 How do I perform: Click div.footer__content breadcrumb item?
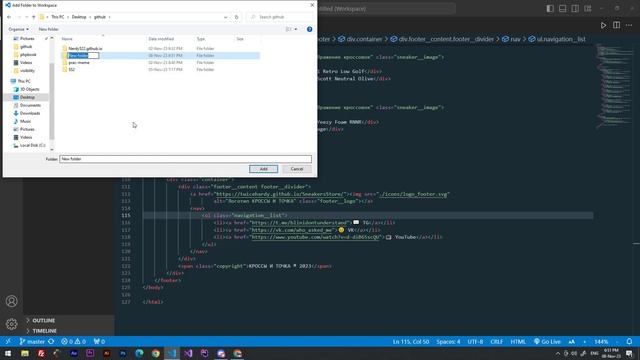pyautogui.click(x=442, y=39)
